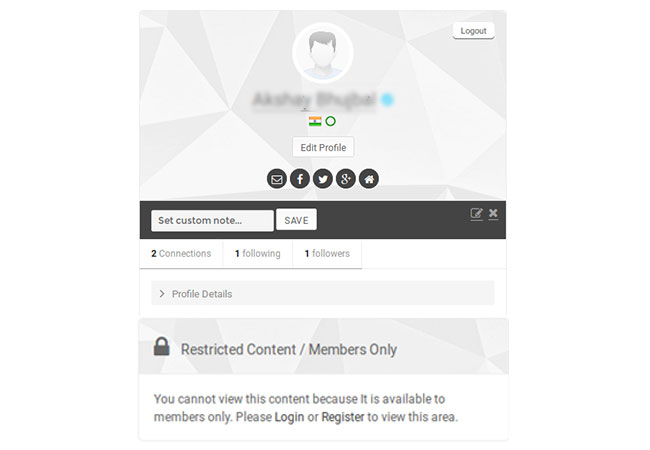Screen dimensions: 650x450
Task: Open the home website icon
Action: tap(369, 179)
